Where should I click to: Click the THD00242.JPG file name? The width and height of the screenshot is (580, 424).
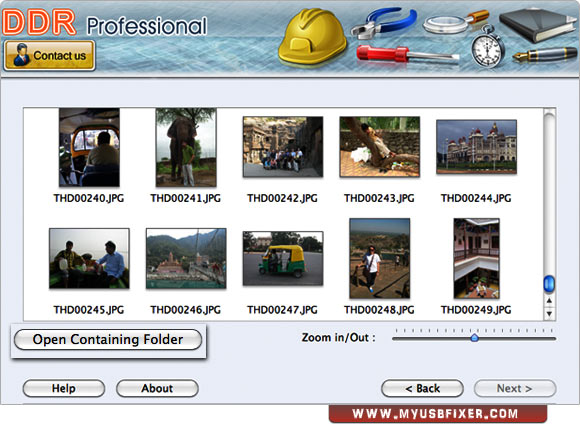[x=283, y=198]
